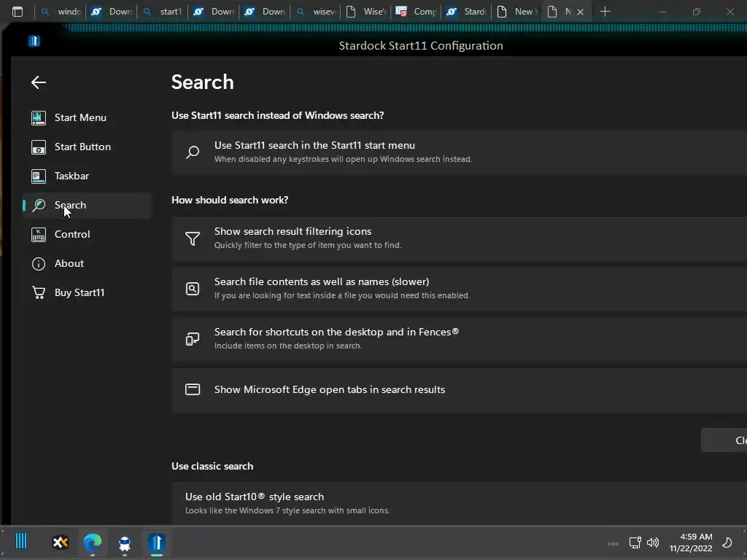This screenshot has width=747, height=560.
Task: Click the Control keyboard sidebar icon
Action: [x=39, y=234]
